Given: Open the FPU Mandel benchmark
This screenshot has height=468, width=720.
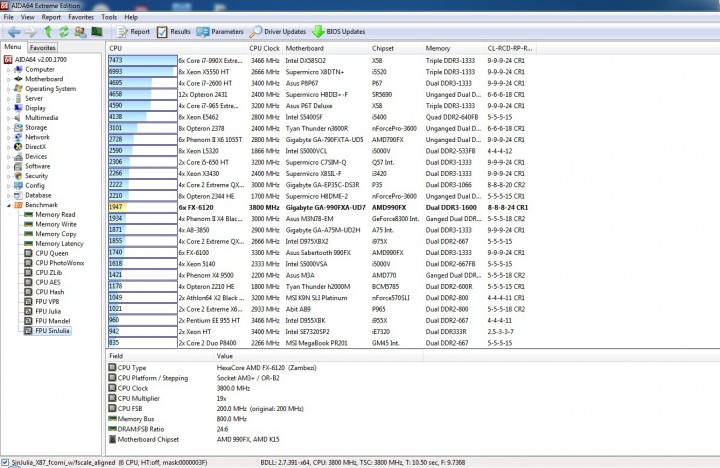Looking at the screenshot, I should [x=47, y=321].
